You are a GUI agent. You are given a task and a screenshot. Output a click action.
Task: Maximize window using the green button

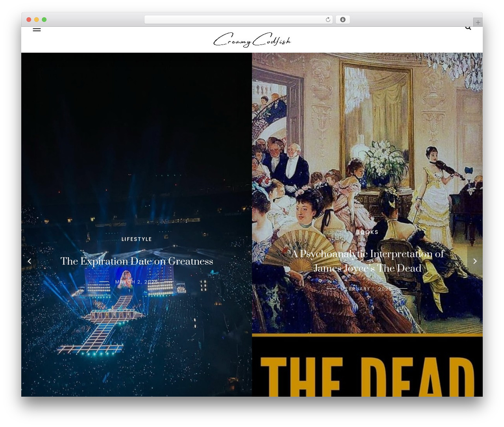click(44, 20)
